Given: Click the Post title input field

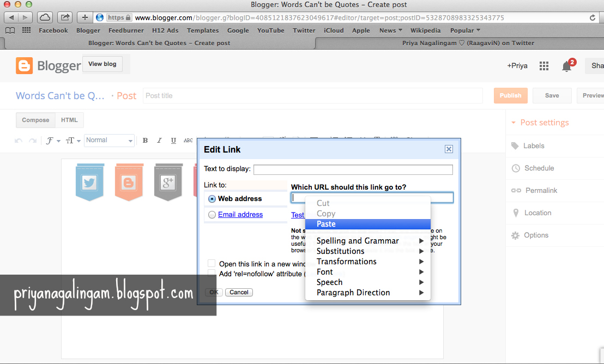Looking at the screenshot, I should (x=313, y=95).
